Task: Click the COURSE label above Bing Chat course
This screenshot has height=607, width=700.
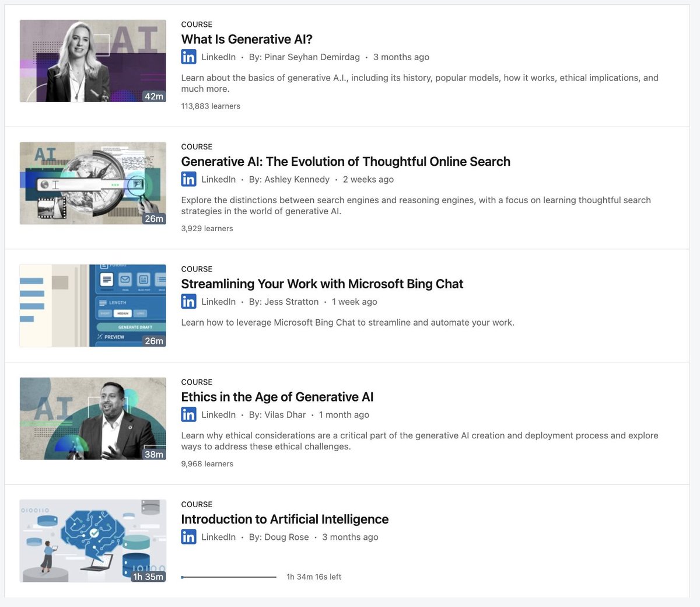Action: click(x=197, y=269)
